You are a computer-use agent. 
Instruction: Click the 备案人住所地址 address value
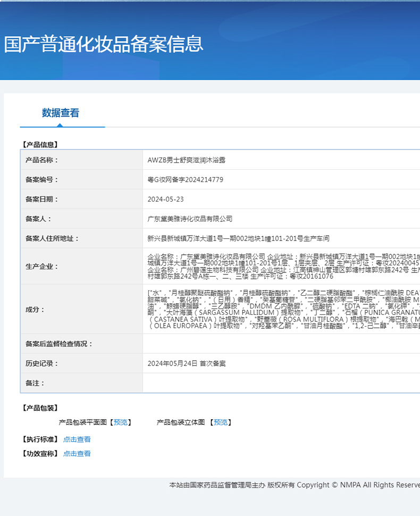pos(238,238)
